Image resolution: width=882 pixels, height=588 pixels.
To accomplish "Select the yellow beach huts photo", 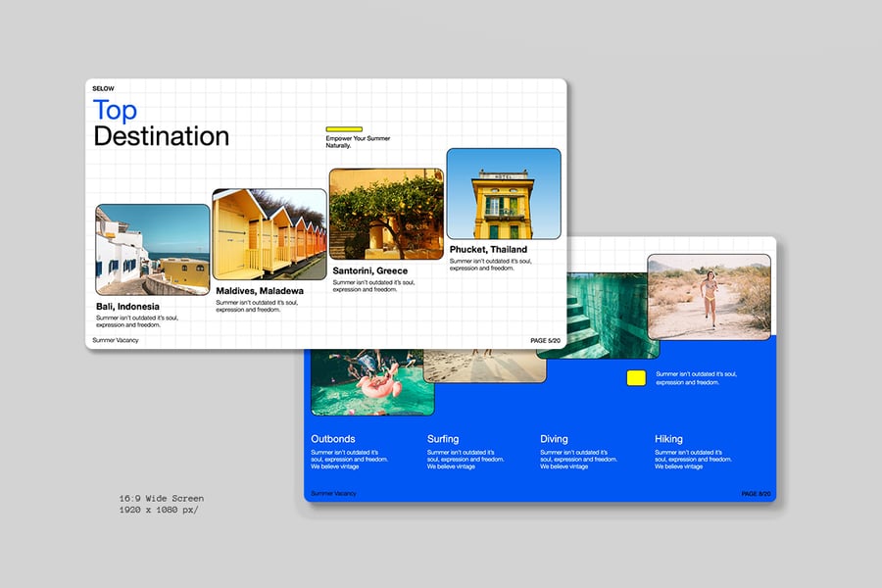I will coord(269,234).
